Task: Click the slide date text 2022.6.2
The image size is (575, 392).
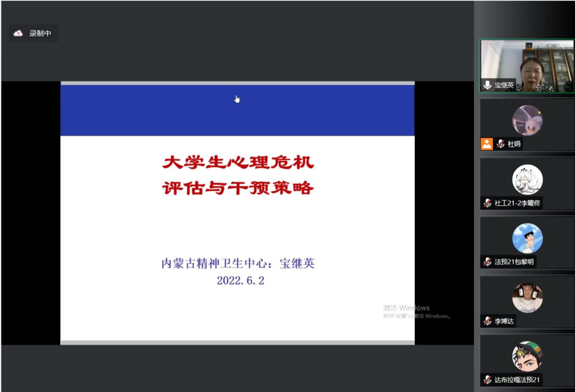Action: (240, 281)
